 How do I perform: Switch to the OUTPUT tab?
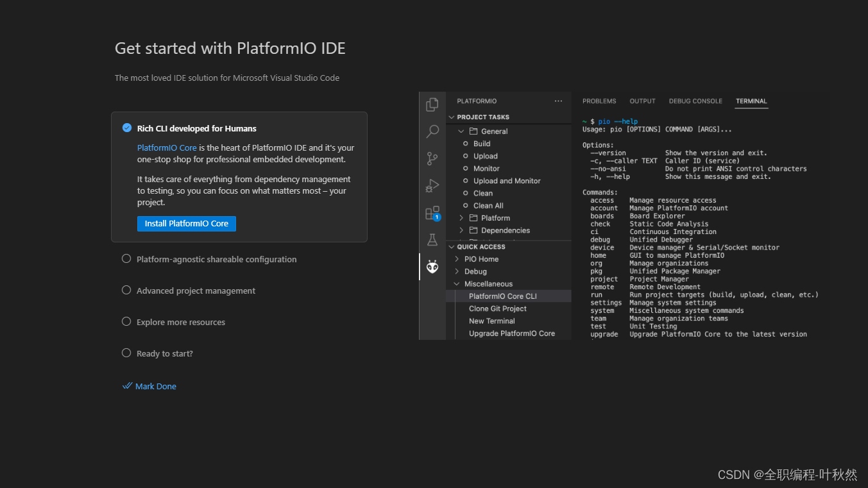[x=642, y=101]
